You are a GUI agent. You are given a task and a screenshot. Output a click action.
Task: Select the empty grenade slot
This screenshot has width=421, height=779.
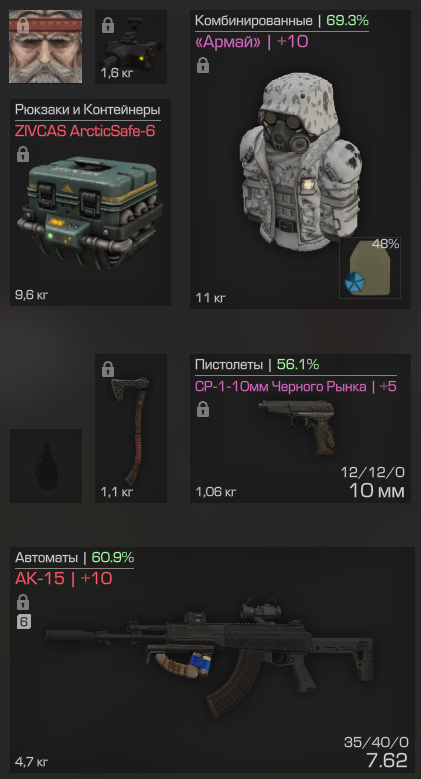pos(46,466)
